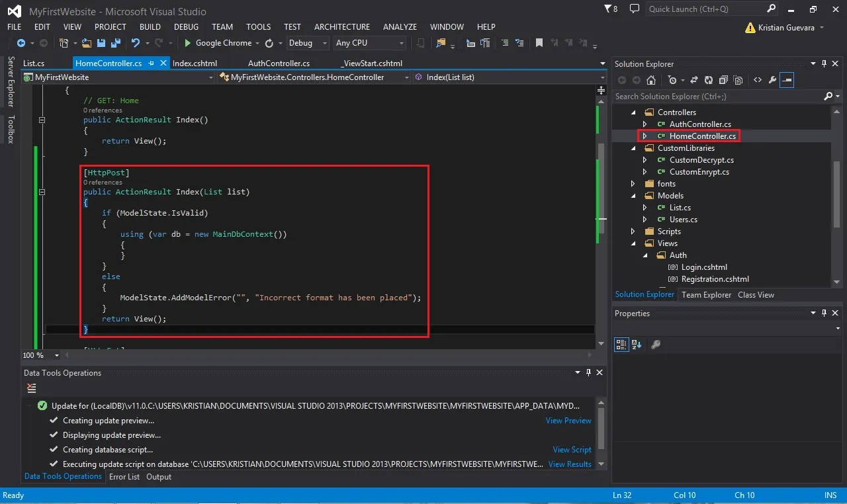Open the Debug configuration dropdown

(x=307, y=43)
